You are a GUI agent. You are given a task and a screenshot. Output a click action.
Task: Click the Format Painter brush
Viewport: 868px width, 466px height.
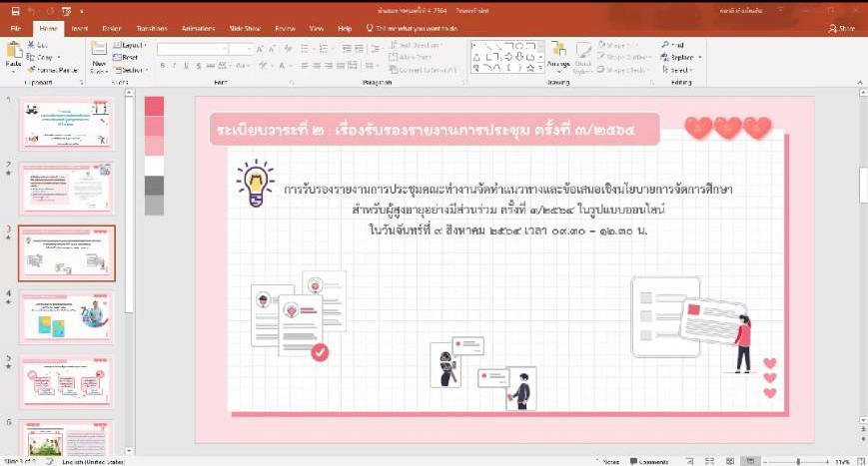coord(32,70)
